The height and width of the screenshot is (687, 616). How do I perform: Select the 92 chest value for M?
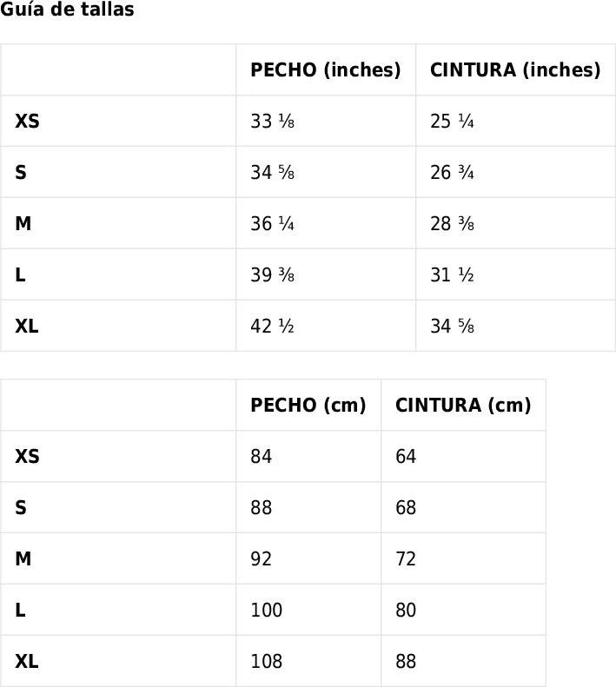point(262,559)
